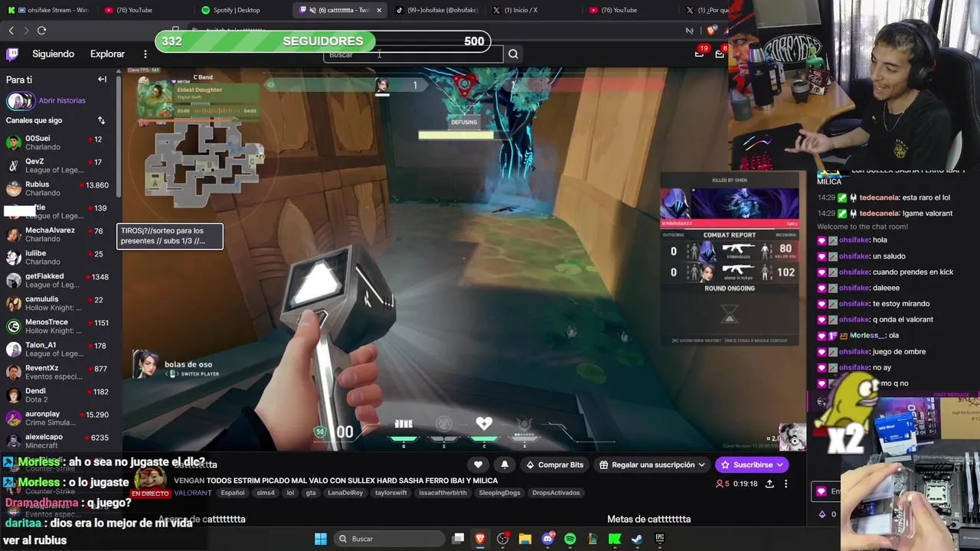
Task: Open getFlakked channel in sidebar
Action: coord(57,280)
